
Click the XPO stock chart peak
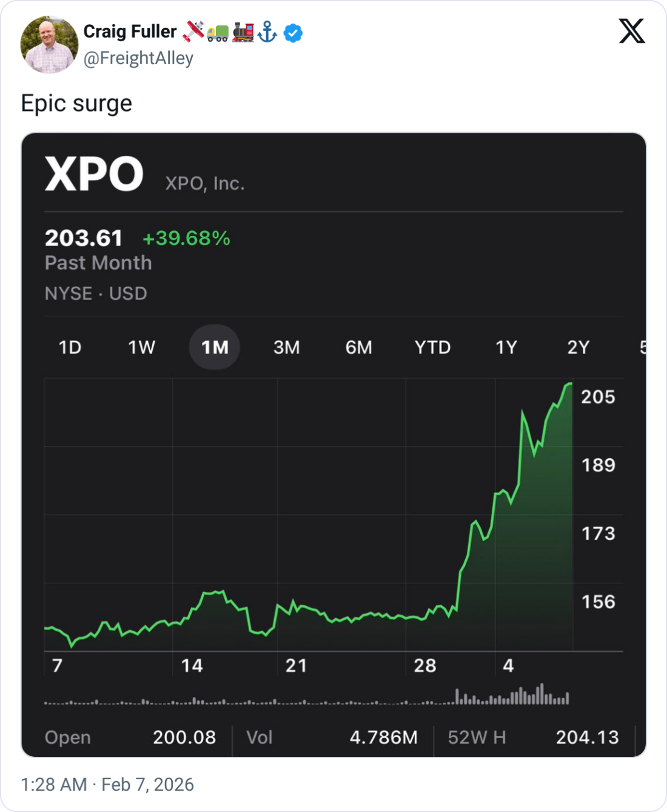pos(569,384)
